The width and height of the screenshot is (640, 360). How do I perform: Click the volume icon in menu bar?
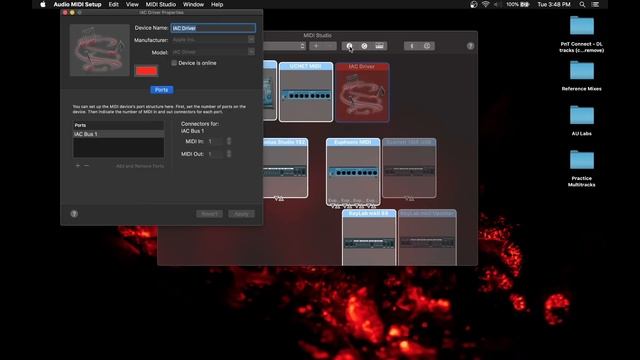(x=497, y=4)
